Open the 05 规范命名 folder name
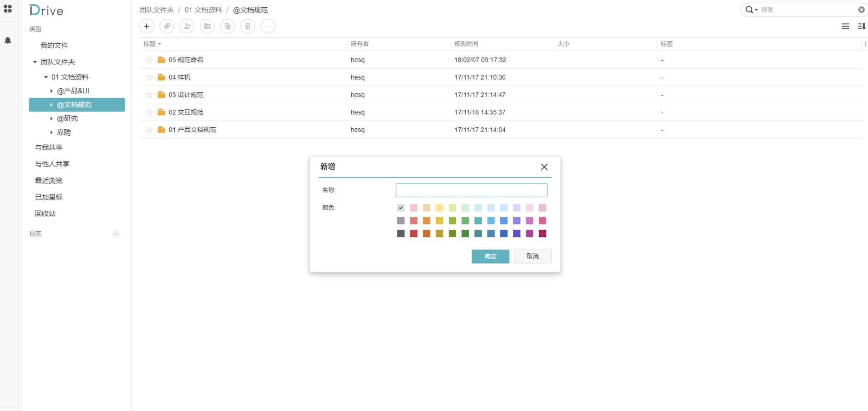The image size is (868, 411). pyautogui.click(x=186, y=60)
